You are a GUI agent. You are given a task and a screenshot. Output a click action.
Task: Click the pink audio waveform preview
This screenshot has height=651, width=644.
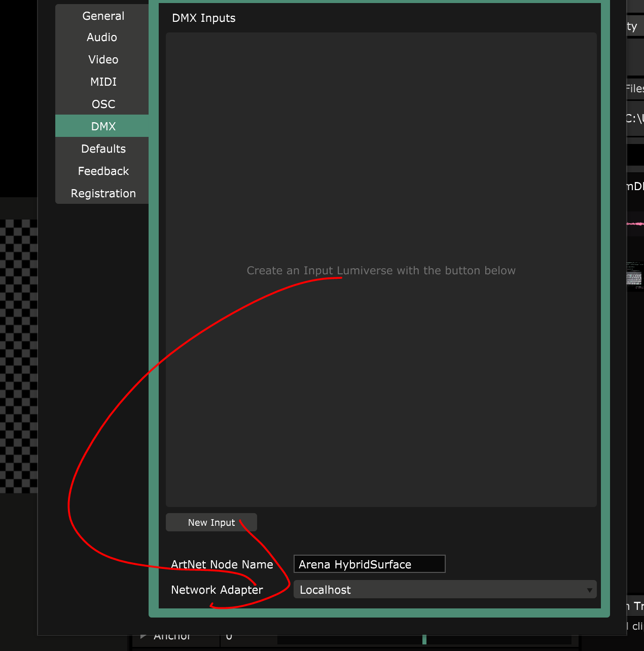[635, 224]
